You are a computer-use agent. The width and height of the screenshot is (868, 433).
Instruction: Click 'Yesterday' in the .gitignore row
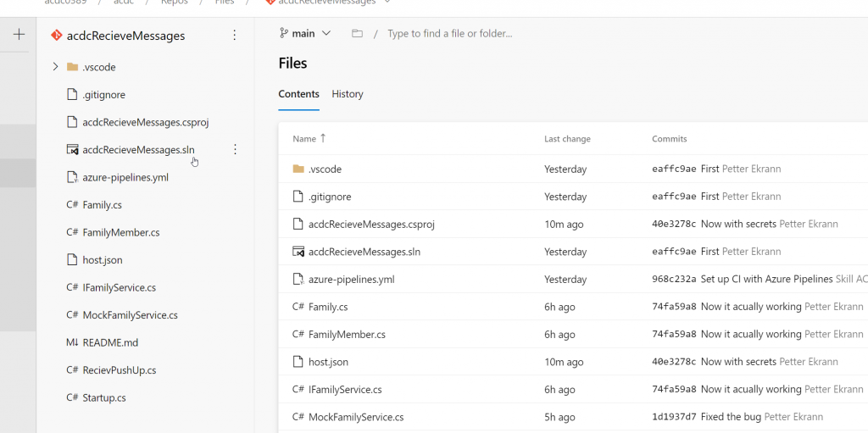565,197
